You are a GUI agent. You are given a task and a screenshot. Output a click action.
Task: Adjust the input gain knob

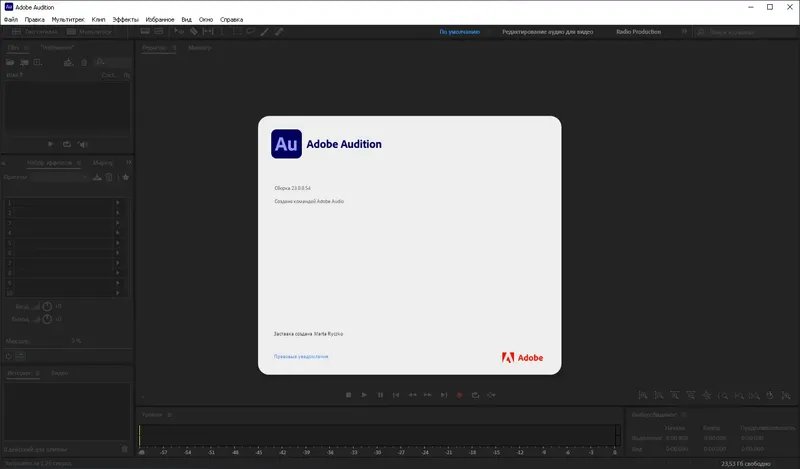47,306
